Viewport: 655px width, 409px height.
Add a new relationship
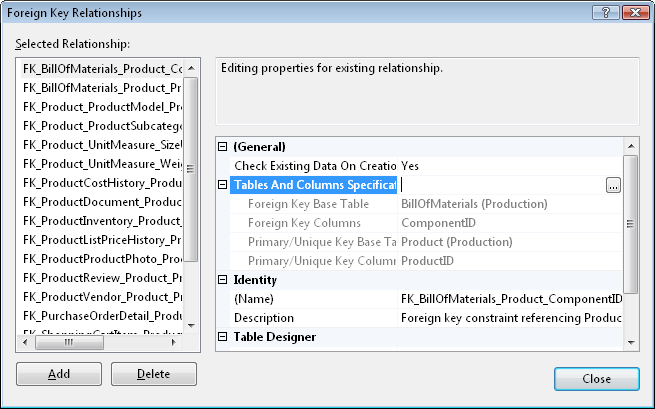click(x=59, y=374)
